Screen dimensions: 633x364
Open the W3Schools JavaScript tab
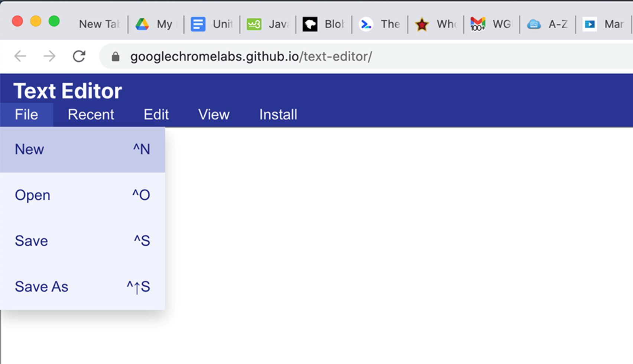coord(267,24)
